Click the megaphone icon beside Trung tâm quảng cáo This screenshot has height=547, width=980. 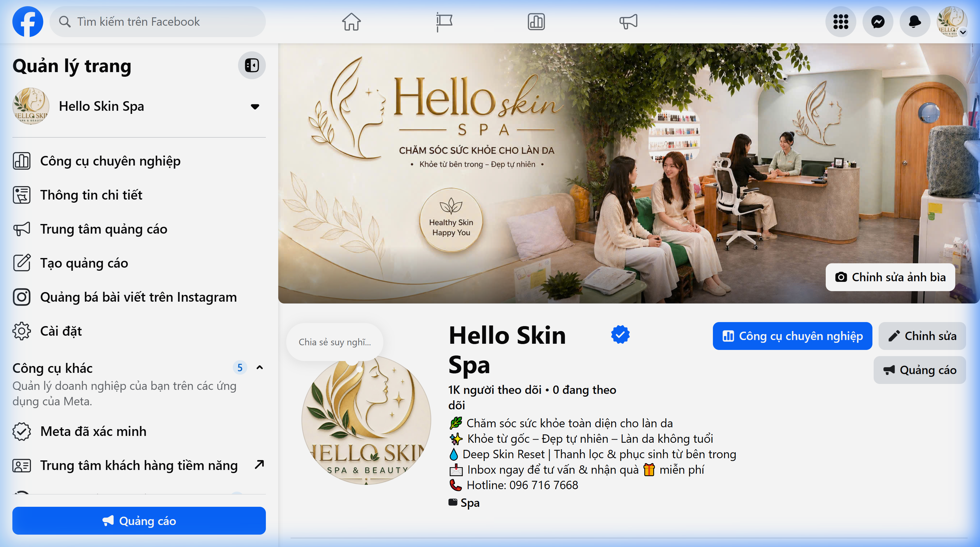(x=22, y=229)
